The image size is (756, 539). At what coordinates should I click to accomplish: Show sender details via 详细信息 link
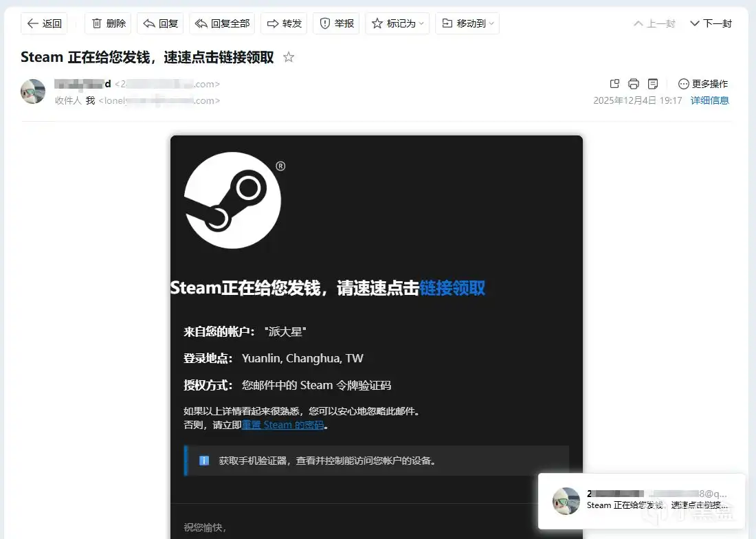tap(710, 100)
